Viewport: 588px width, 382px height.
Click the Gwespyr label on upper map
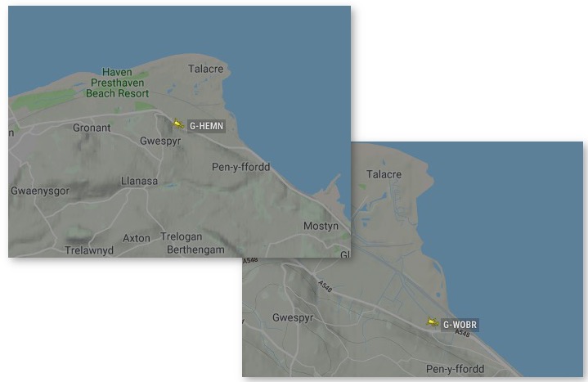(x=160, y=141)
